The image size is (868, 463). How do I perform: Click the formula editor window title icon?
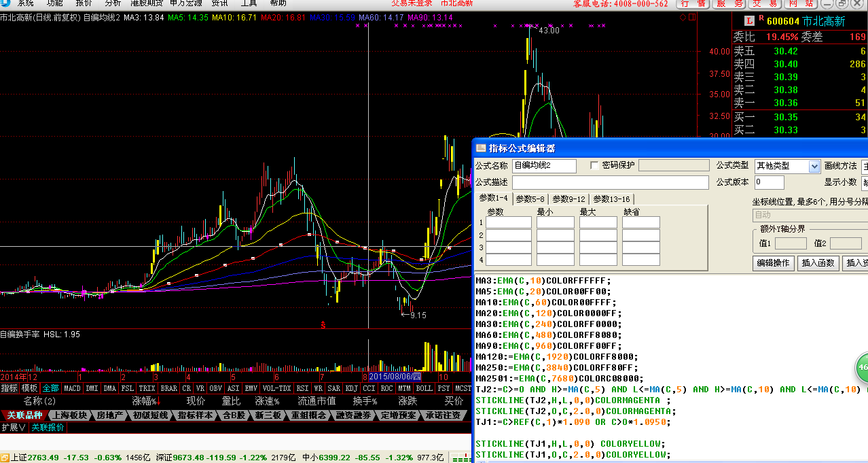(x=481, y=148)
